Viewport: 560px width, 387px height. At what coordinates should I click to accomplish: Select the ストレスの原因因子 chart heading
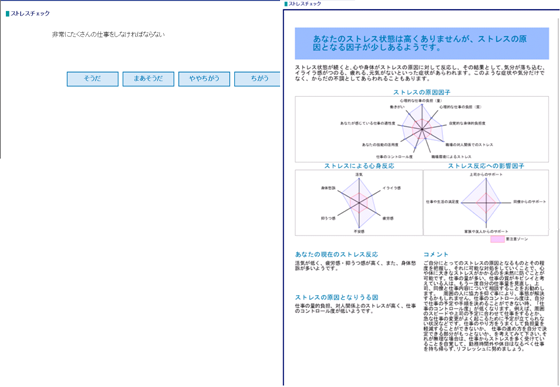422,92
